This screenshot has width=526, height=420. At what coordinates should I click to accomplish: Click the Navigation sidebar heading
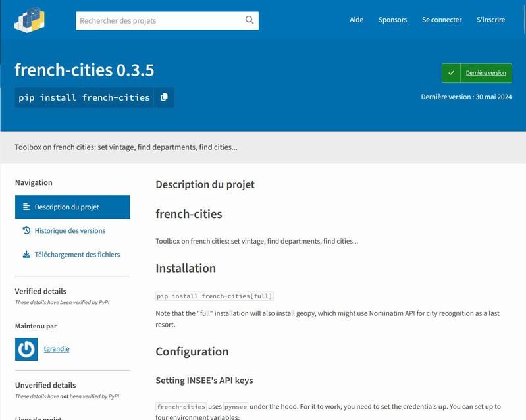(x=34, y=182)
